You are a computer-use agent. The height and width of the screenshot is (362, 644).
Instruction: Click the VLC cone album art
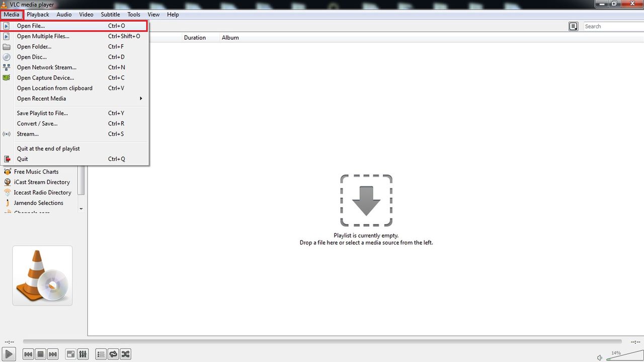pyautogui.click(x=42, y=276)
